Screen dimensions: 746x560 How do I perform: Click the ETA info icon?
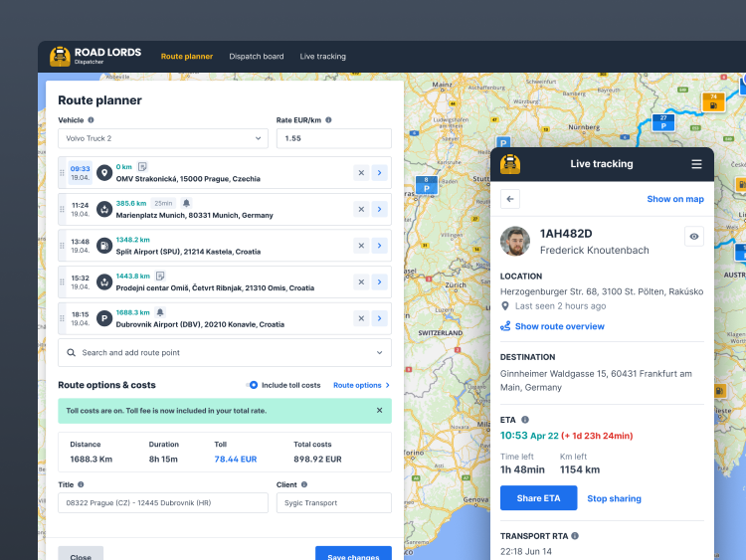[x=525, y=420]
